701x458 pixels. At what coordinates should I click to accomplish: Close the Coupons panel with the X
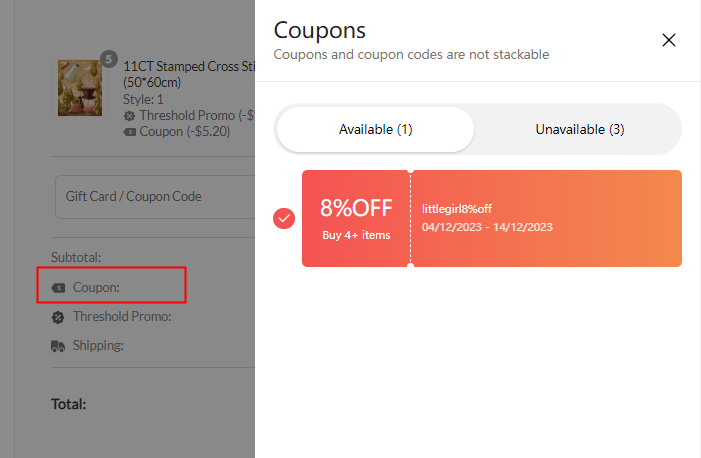669,40
